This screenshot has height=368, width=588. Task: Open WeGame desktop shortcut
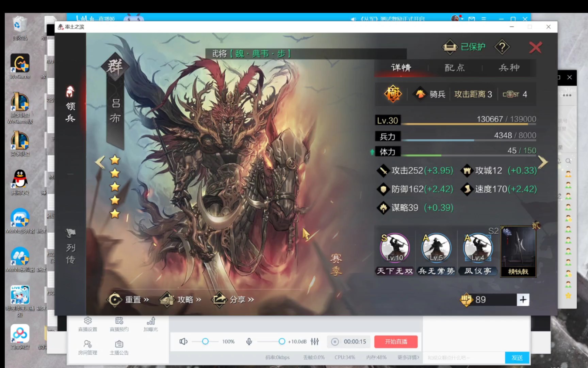20,66
